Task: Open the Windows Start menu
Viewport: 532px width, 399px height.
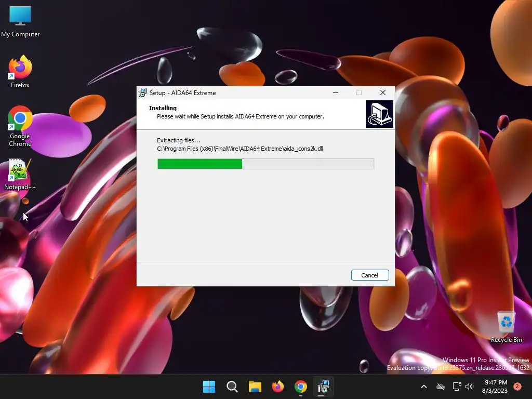Action: pos(209,387)
